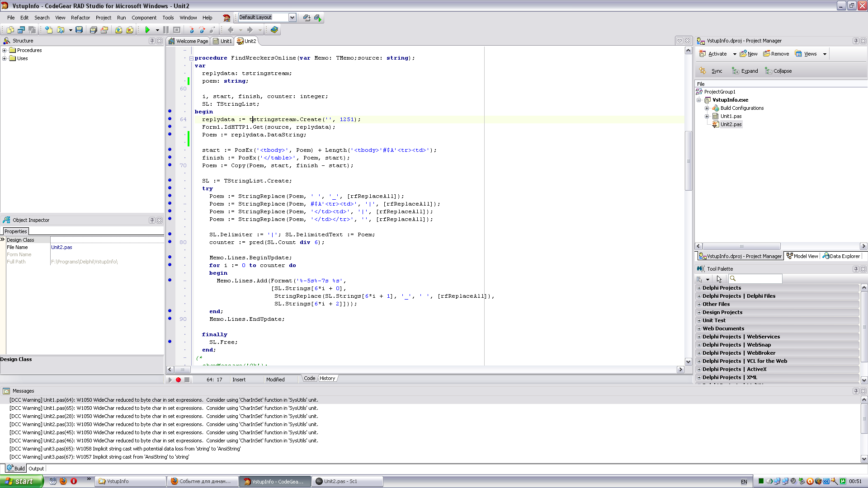Click the Program Pause toolbar icon
868x488 pixels.
[x=166, y=30]
